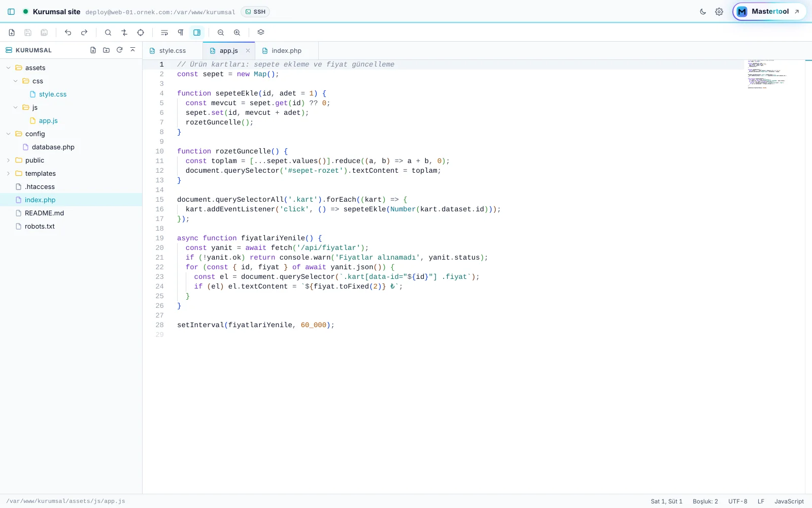
Task: Open the search tool in the toolbar
Action: [x=108, y=33]
